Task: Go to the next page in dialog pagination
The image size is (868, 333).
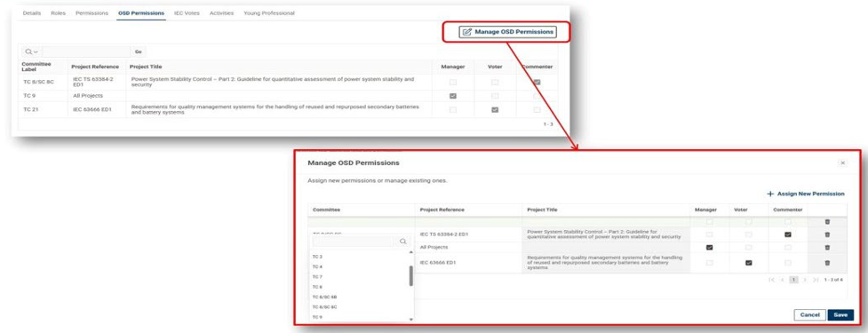Action: coord(805,280)
